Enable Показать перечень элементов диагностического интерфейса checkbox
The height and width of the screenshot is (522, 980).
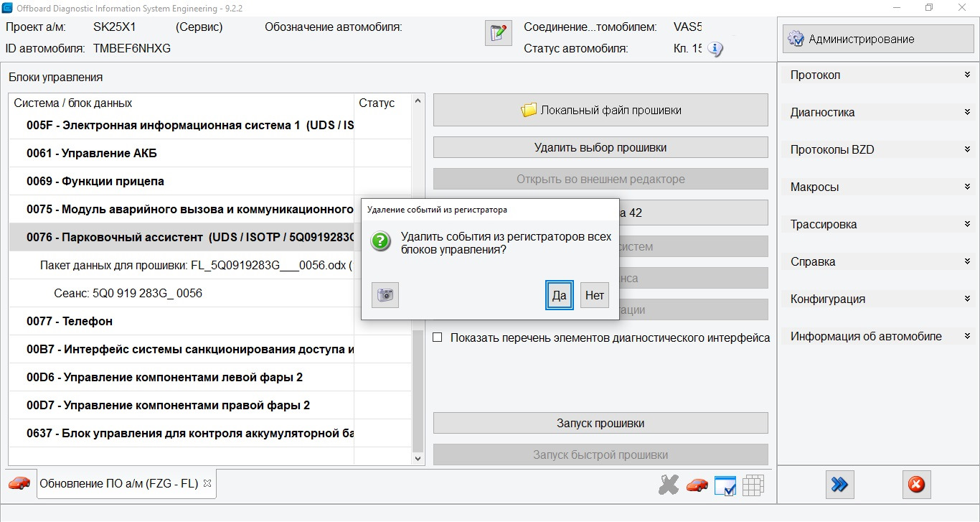coord(438,337)
